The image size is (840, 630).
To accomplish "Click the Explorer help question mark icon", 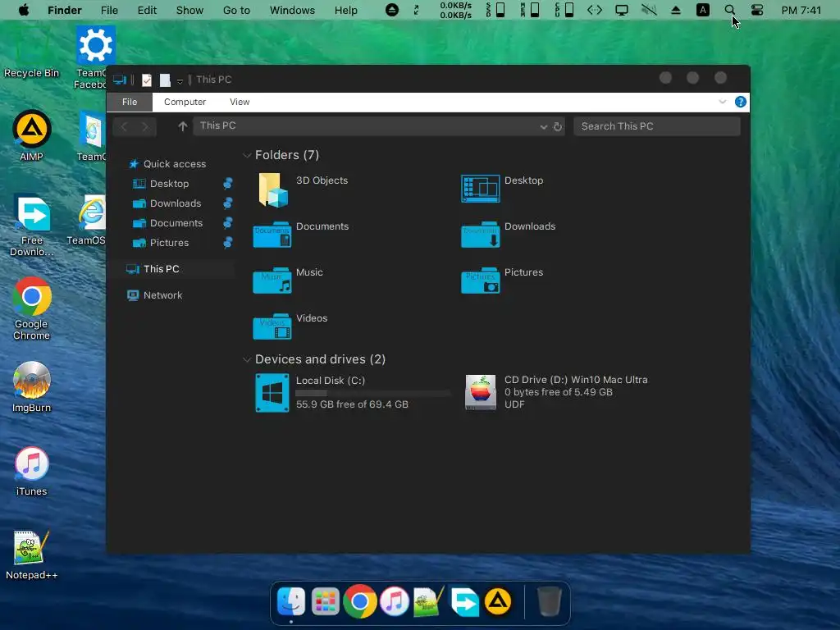I will pyautogui.click(x=741, y=102).
